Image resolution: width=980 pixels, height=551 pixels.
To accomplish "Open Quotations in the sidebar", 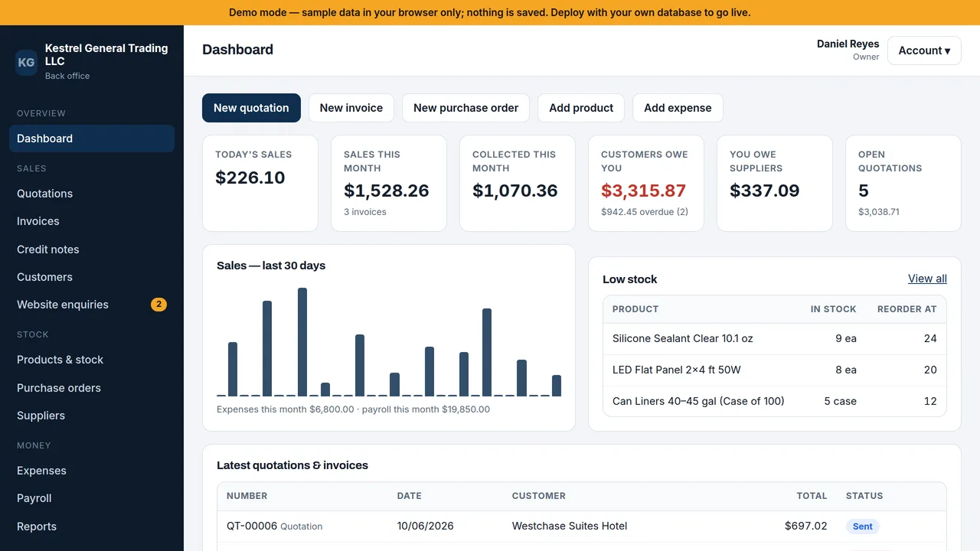I will [x=92, y=194].
